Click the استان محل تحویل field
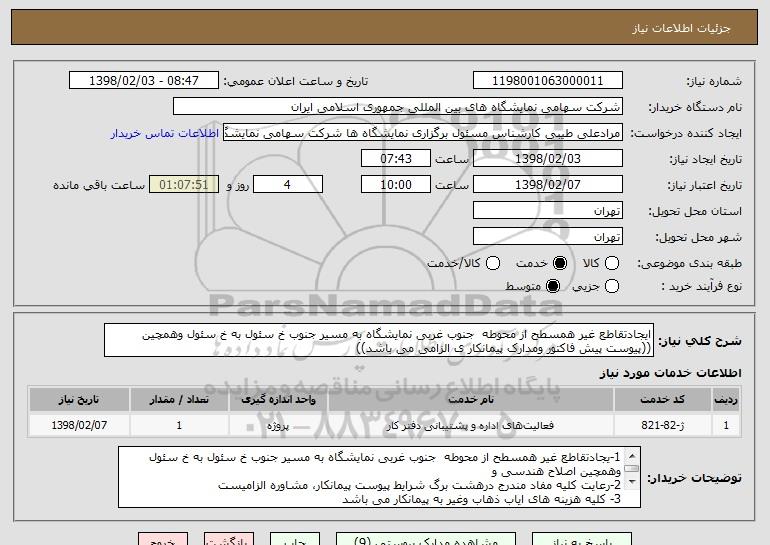Image resolution: width=770 pixels, height=545 pixels. tap(548, 211)
